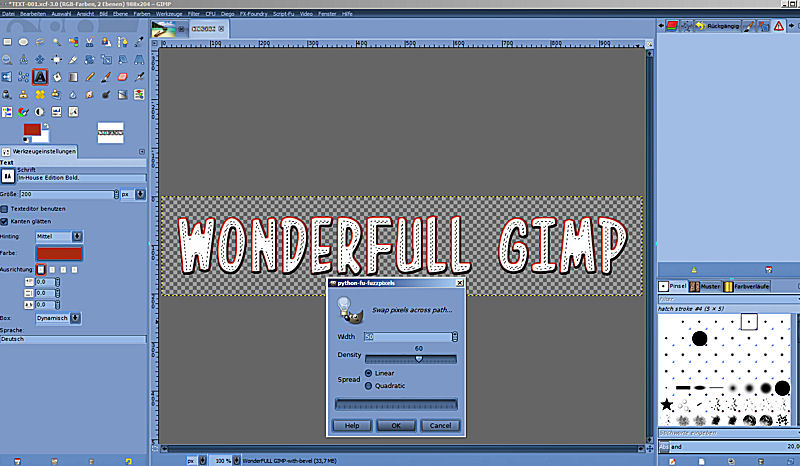
Task: Select the Flip tool
Action: point(7,77)
